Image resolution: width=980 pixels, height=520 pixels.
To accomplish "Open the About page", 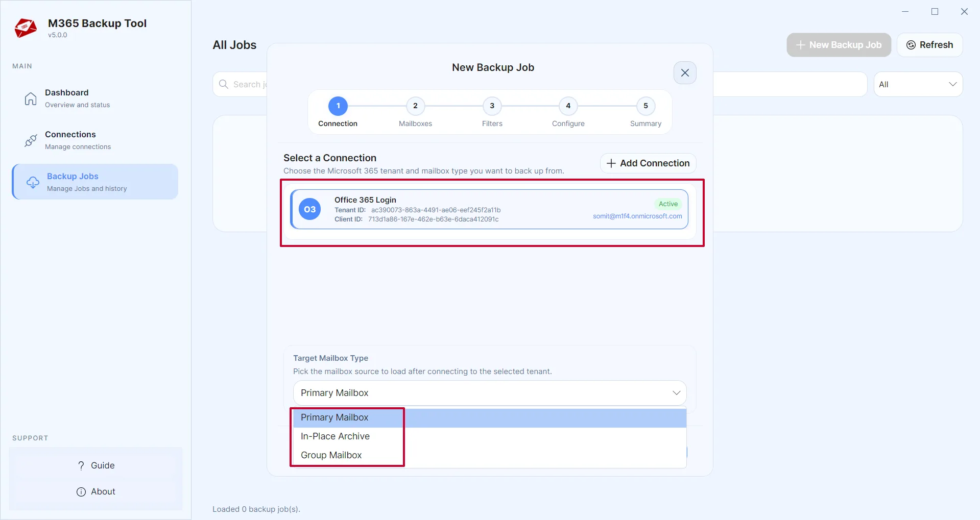I will click(x=95, y=491).
